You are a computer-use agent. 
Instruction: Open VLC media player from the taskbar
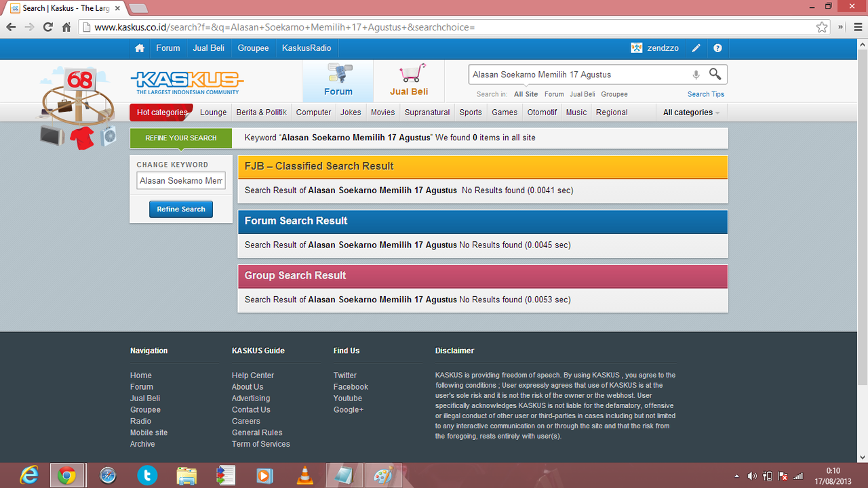tap(304, 475)
